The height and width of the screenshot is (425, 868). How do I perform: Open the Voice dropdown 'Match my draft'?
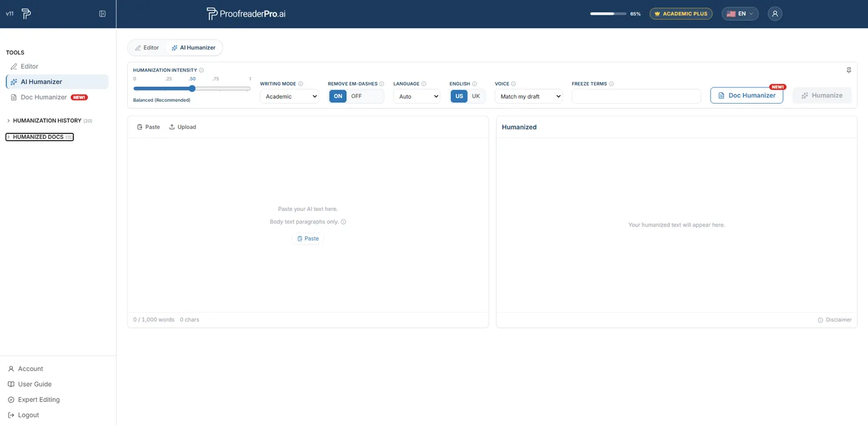(x=529, y=96)
